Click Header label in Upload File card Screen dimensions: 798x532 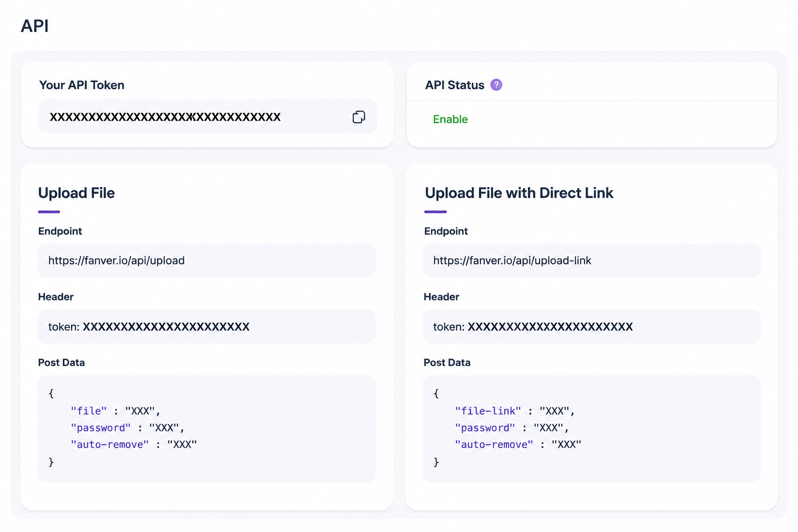[56, 297]
